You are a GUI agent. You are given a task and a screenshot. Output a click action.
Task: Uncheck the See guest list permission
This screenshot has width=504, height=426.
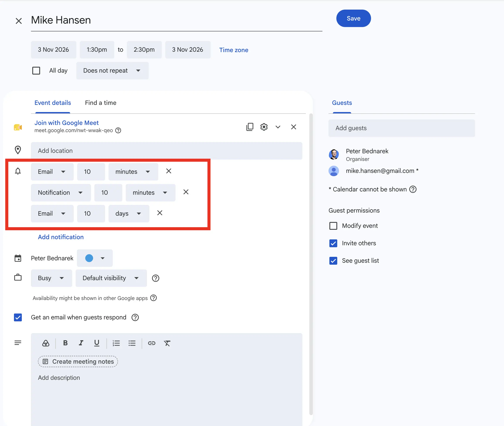tap(333, 261)
